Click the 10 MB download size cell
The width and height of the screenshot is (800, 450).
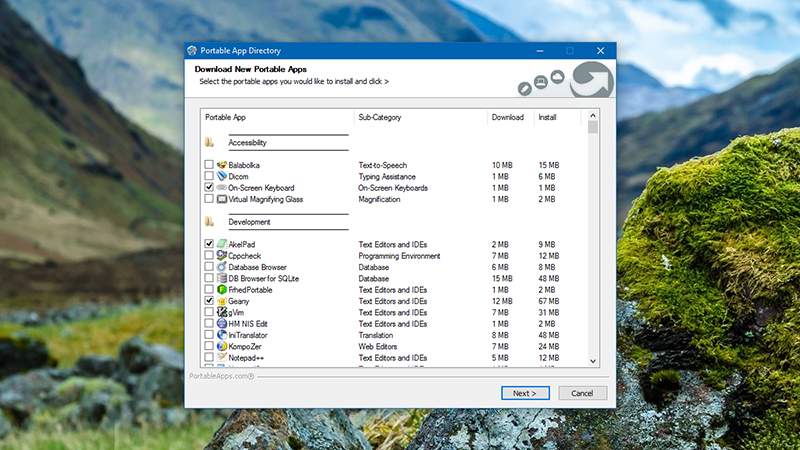[502, 165]
